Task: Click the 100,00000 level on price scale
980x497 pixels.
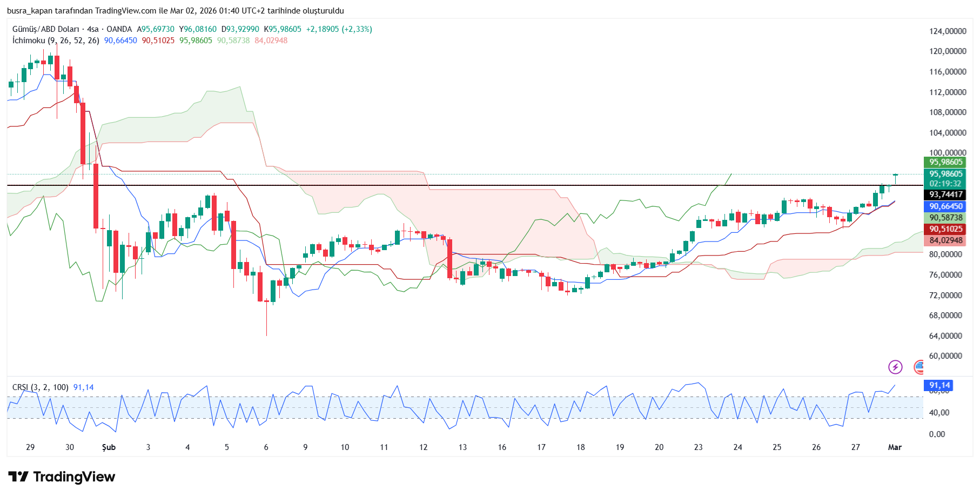Action: pos(947,153)
